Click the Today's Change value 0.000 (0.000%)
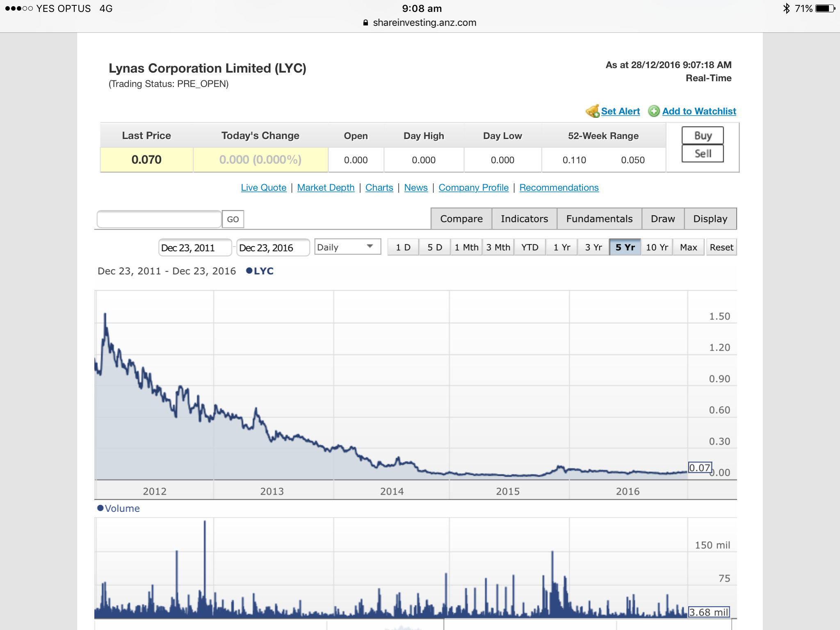This screenshot has height=630, width=840. [260, 160]
